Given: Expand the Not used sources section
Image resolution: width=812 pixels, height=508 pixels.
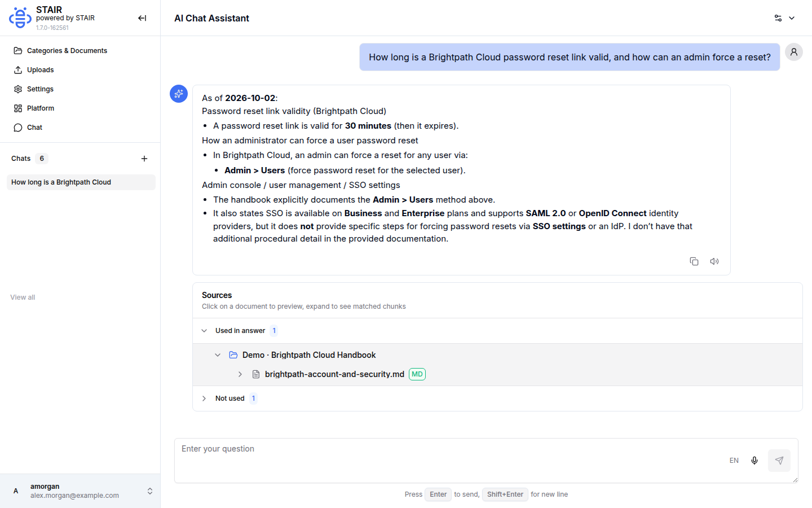Looking at the screenshot, I should tap(204, 398).
